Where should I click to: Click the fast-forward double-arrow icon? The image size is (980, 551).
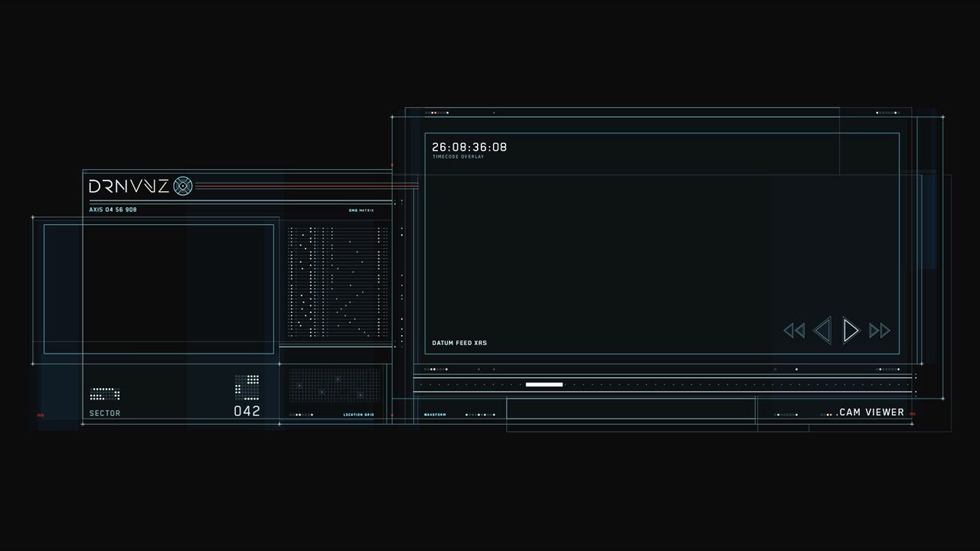coord(880,331)
